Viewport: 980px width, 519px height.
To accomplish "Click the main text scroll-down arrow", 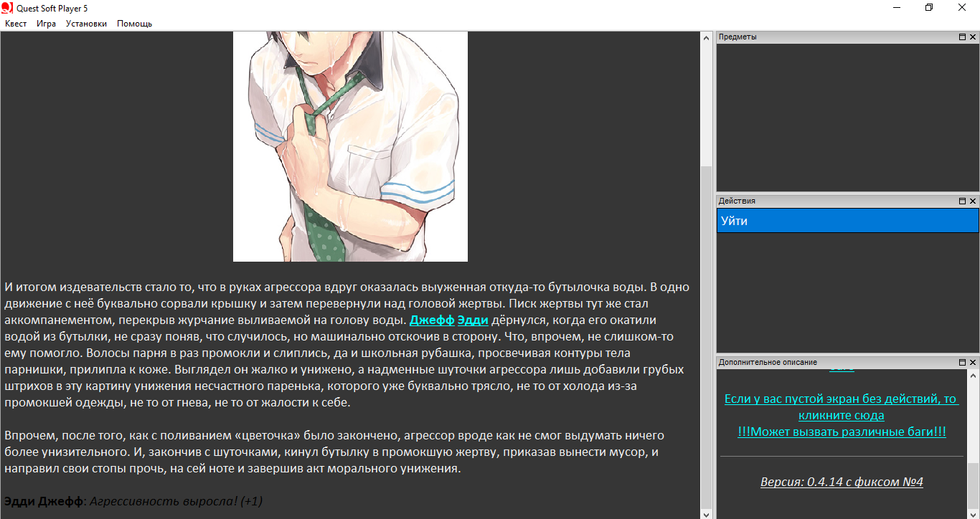I will tap(706, 513).
